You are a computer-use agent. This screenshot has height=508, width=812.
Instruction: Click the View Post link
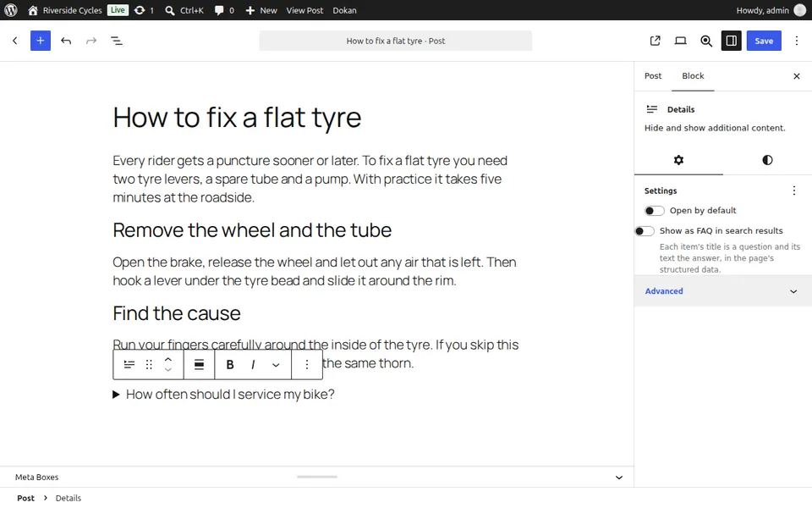(304, 10)
